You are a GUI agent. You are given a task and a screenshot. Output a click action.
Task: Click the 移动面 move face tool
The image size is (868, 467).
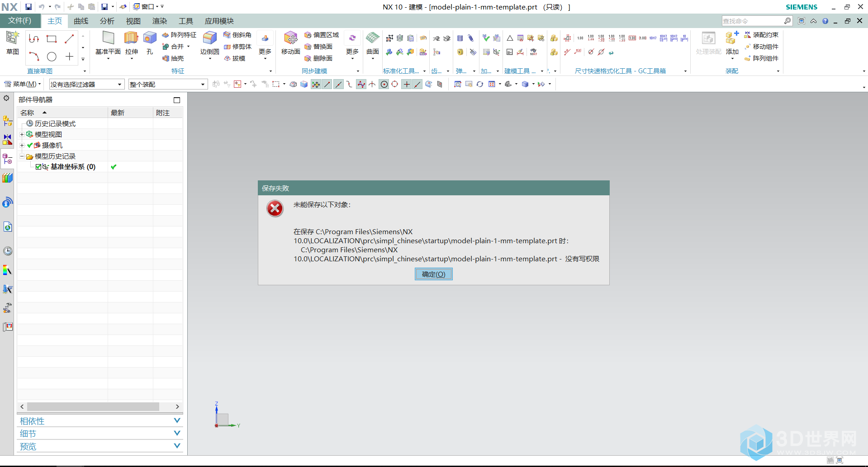(x=290, y=43)
